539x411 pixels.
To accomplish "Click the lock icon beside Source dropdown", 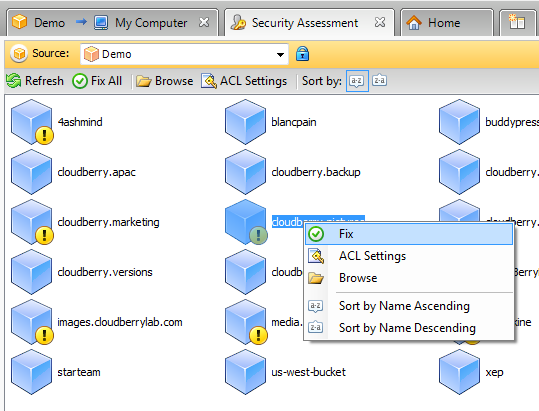I will [x=302, y=54].
